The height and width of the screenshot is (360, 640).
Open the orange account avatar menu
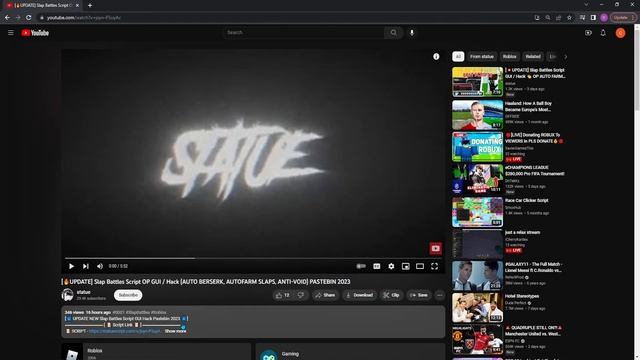(620, 33)
